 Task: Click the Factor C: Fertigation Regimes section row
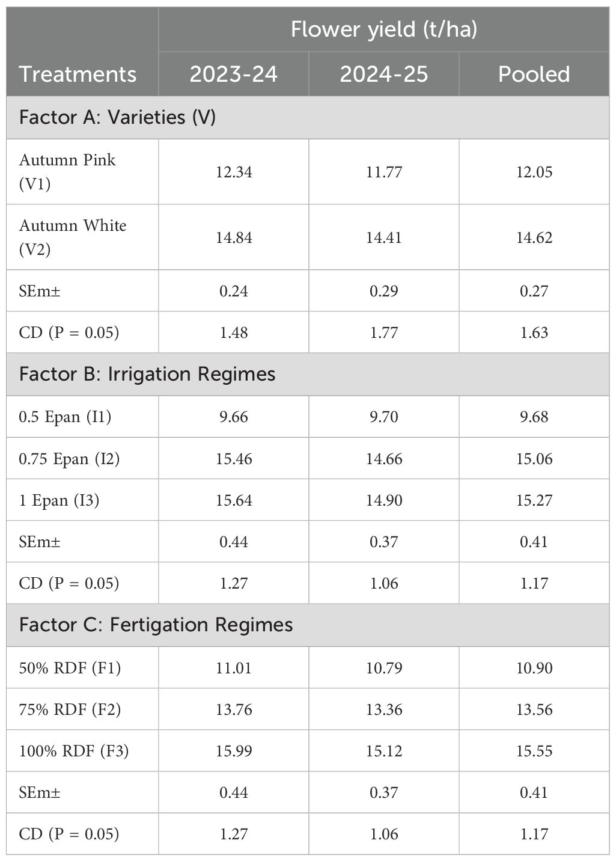[308, 625]
